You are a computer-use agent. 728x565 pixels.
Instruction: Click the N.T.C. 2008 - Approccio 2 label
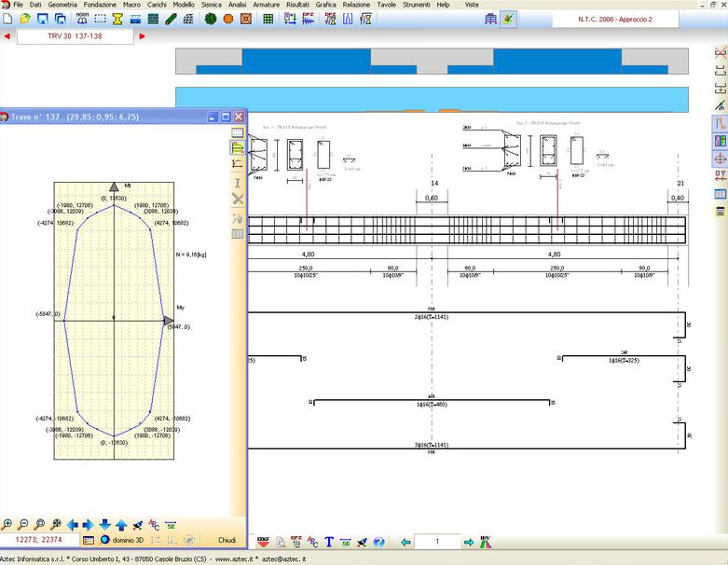point(616,19)
